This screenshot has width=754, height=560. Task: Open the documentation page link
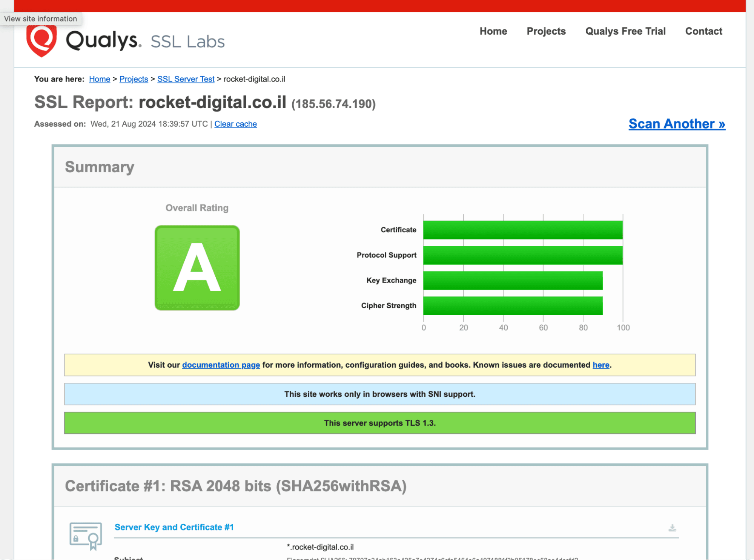tap(221, 365)
